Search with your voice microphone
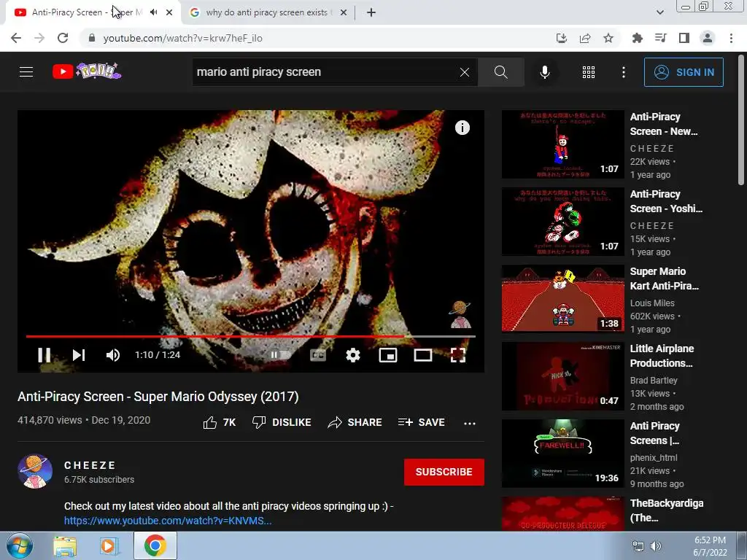The height and width of the screenshot is (560, 747). [x=545, y=72]
